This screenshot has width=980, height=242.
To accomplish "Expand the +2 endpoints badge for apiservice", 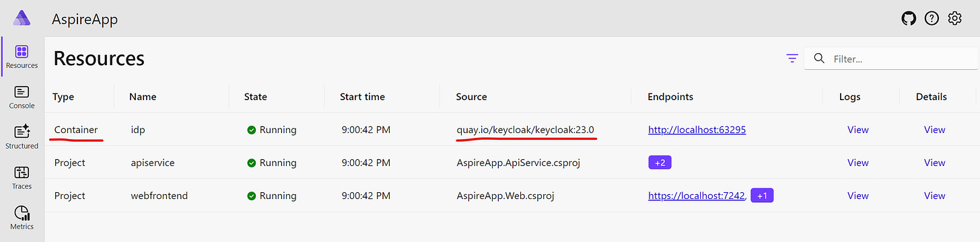I will pos(660,163).
